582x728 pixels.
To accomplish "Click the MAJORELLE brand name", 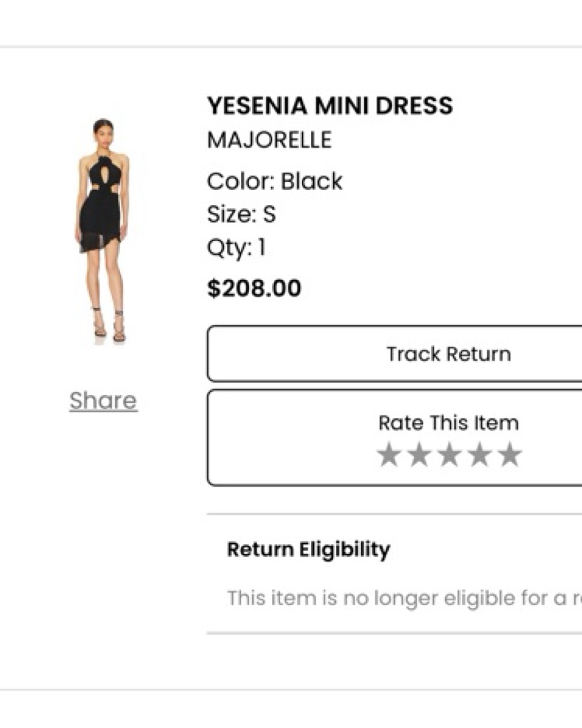I will click(269, 140).
